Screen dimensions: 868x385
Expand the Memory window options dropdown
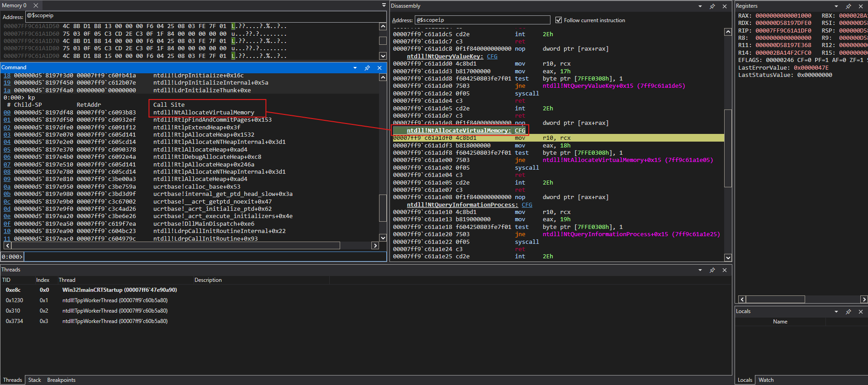[x=384, y=5]
